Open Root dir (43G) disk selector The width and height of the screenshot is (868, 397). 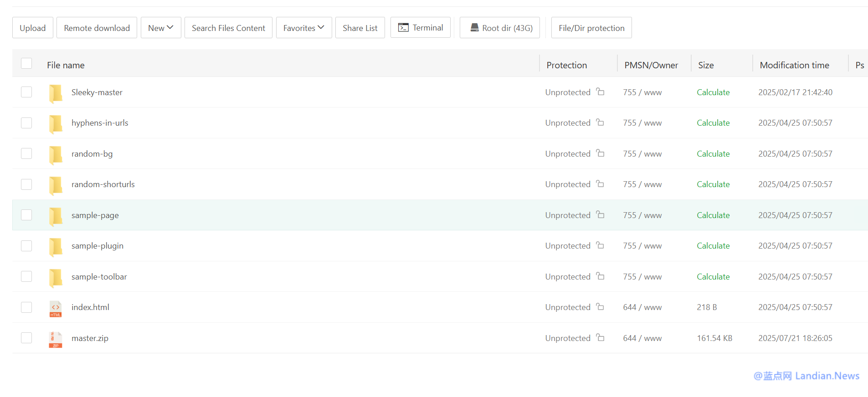point(500,28)
